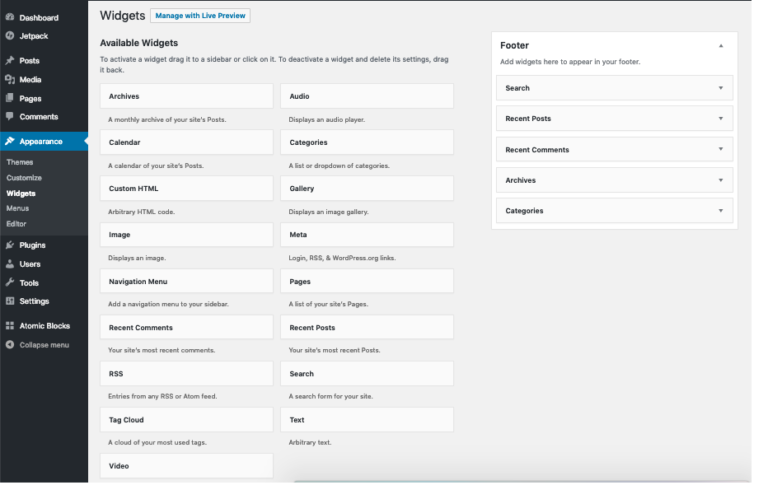Click Manage with Live Preview button
This screenshot has height=499, width=768.
pyautogui.click(x=200, y=16)
